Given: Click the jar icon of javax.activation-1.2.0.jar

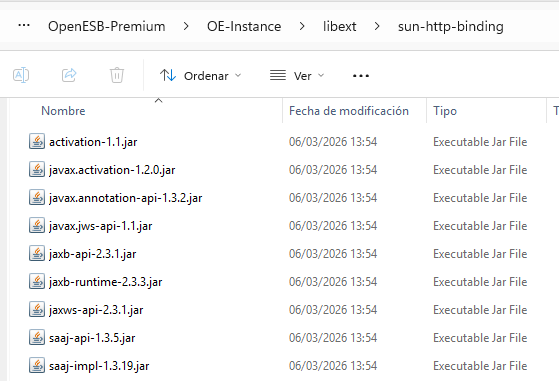Looking at the screenshot, I should (37, 169).
